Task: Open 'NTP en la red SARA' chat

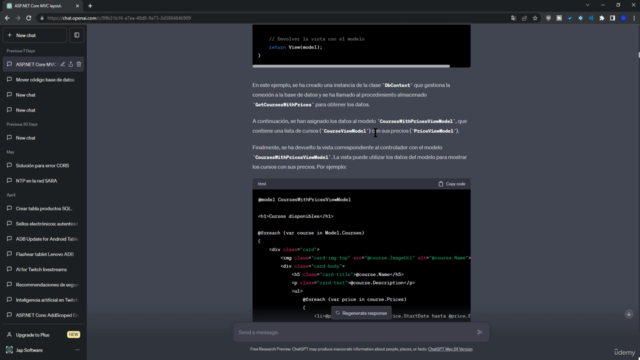Action: [43, 181]
